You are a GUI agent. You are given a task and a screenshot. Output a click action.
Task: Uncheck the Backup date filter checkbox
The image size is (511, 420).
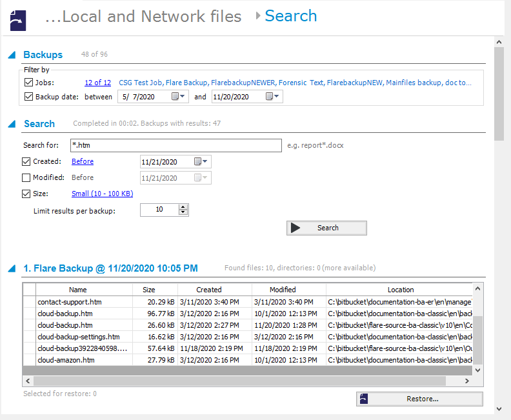(28, 97)
